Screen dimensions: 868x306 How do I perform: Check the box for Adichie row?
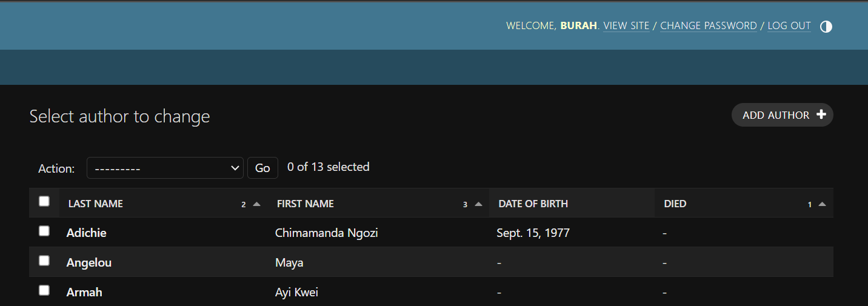[44, 231]
